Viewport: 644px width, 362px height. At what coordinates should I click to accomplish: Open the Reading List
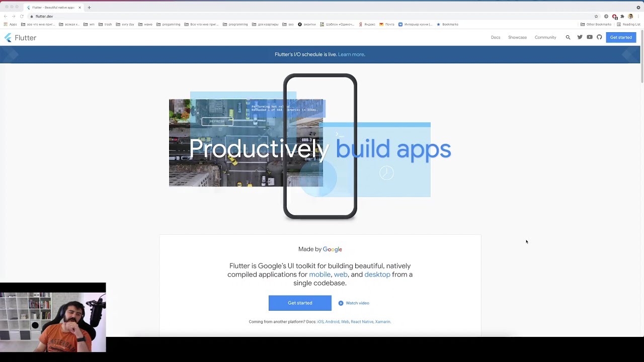point(628,24)
